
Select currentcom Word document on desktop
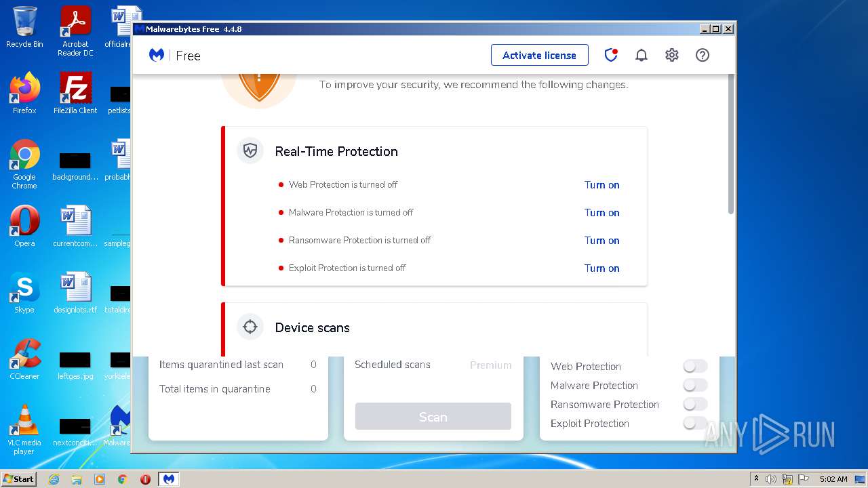(75, 226)
